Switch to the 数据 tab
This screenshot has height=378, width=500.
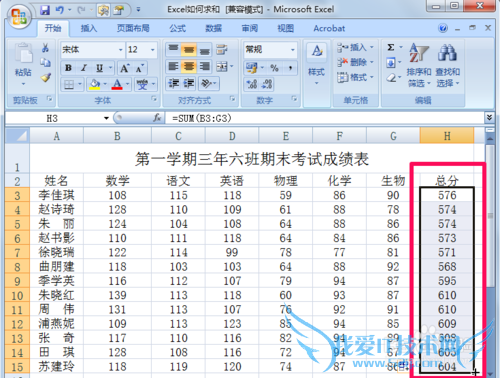click(213, 28)
